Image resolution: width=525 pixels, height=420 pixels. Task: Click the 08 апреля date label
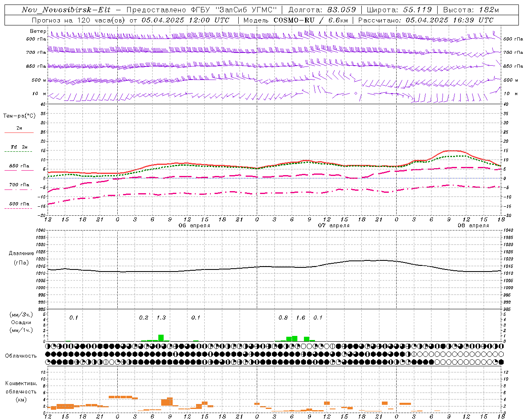pyautogui.click(x=473, y=226)
